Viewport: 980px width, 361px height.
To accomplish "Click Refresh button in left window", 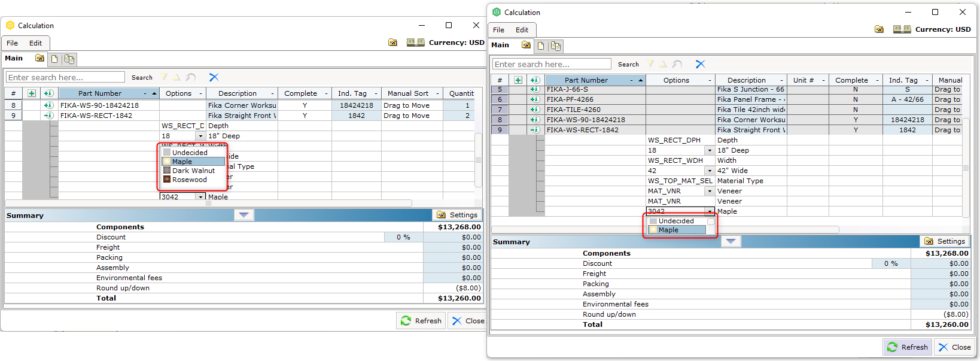I will 421,321.
